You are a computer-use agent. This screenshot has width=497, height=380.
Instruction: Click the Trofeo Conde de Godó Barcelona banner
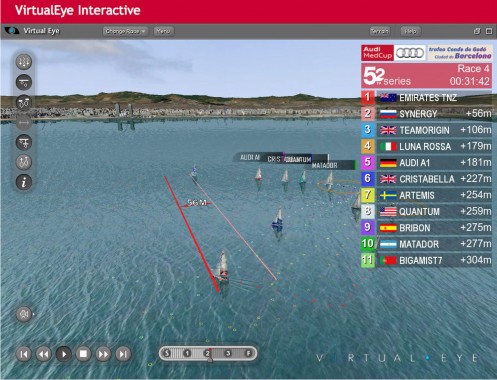click(460, 53)
